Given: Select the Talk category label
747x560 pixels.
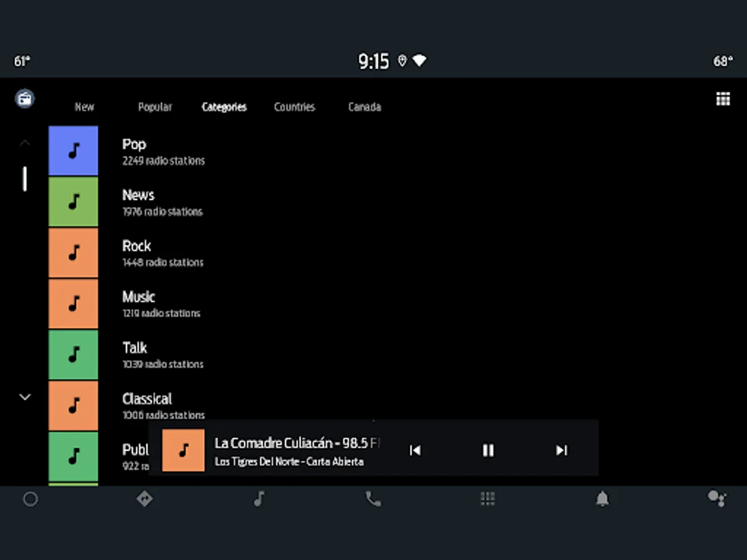Looking at the screenshot, I should [134, 348].
